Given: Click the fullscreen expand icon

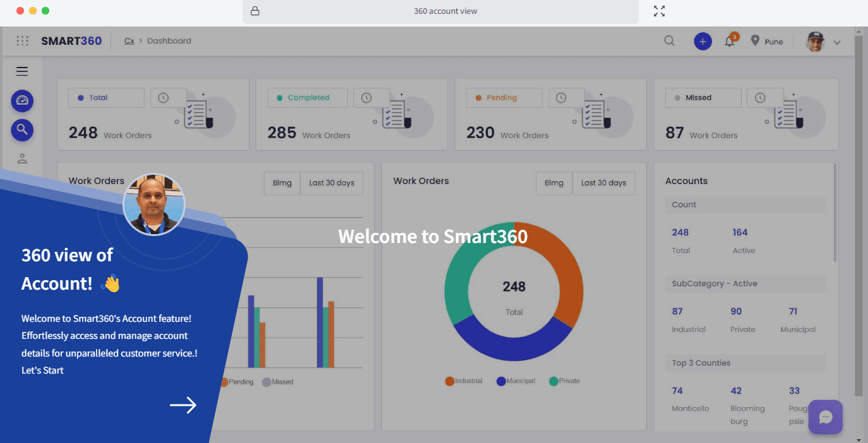Looking at the screenshot, I should [x=659, y=11].
